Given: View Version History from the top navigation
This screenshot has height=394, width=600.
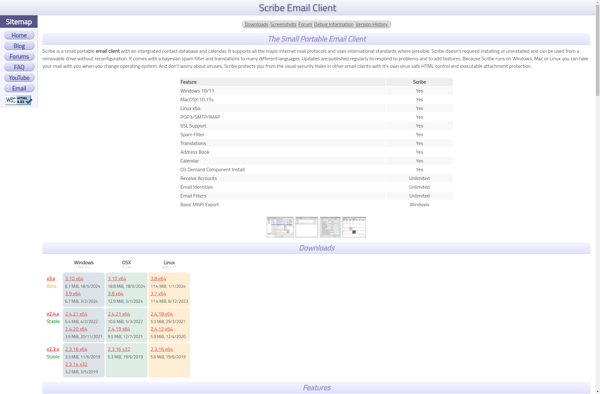Looking at the screenshot, I should point(372,24).
